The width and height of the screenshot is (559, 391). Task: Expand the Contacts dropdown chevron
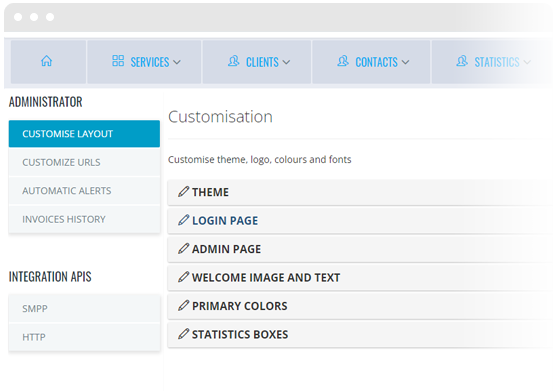click(405, 62)
